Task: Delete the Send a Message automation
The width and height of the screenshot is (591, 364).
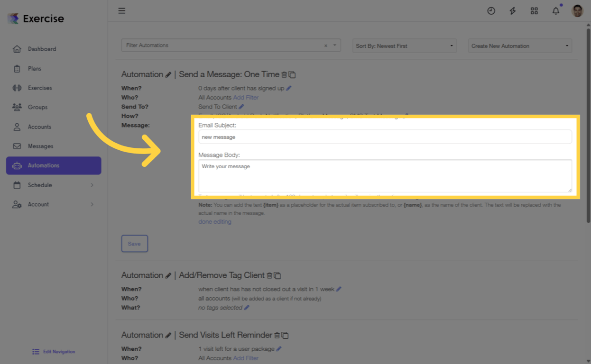Action: (x=284, y=75)
